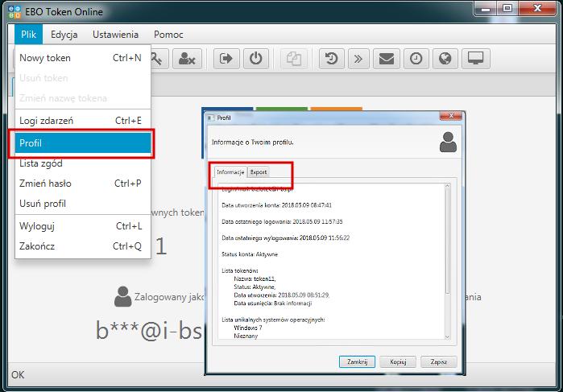Click the 'Lista tokenów:' line

click(x=240, y=270)
